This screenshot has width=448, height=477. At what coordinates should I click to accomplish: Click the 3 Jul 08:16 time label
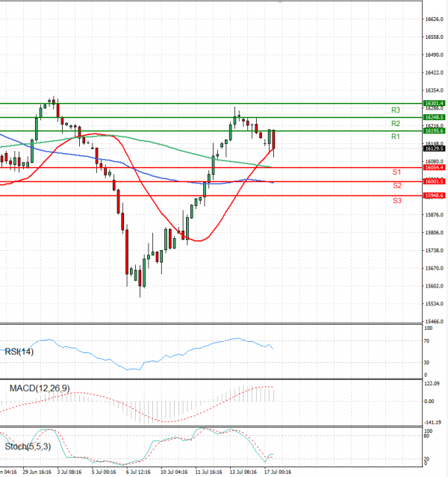pos(69,472)
